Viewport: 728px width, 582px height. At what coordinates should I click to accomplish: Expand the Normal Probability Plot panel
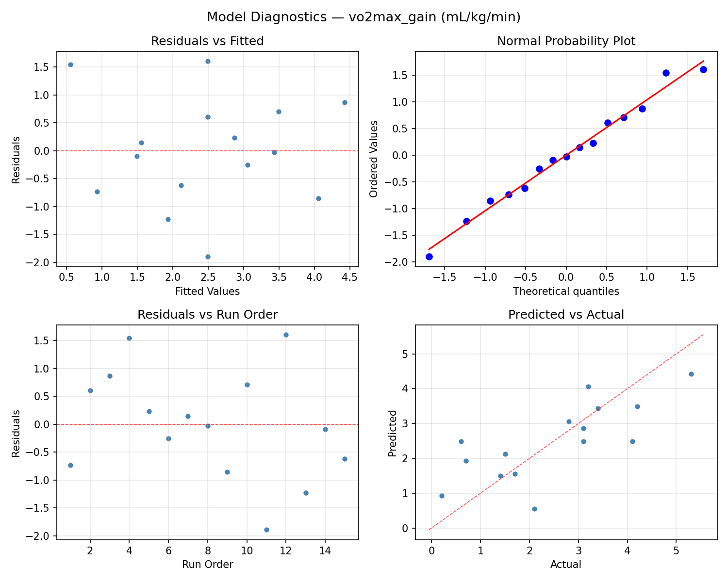(567, 41)
